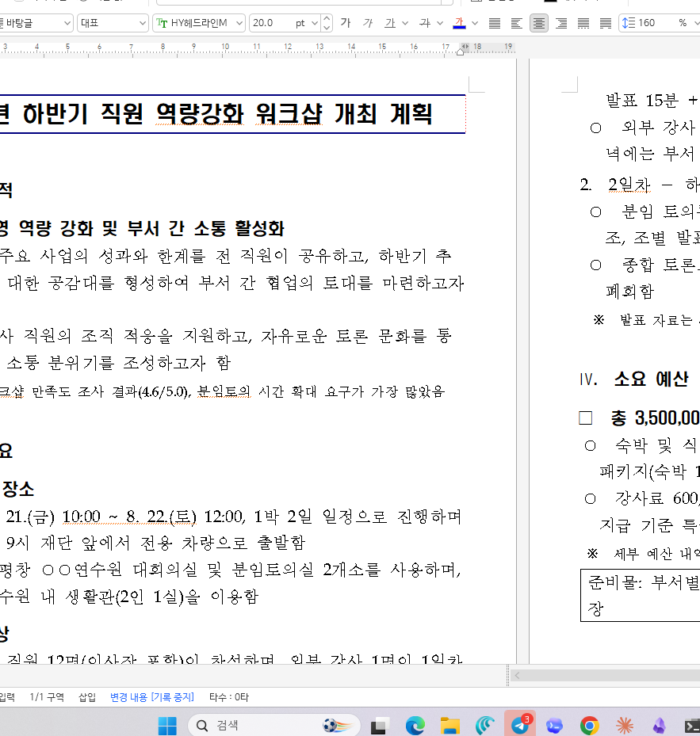
Task: Open the blue chat-bubble app in taskbar
Action: (x=554, y=726)
